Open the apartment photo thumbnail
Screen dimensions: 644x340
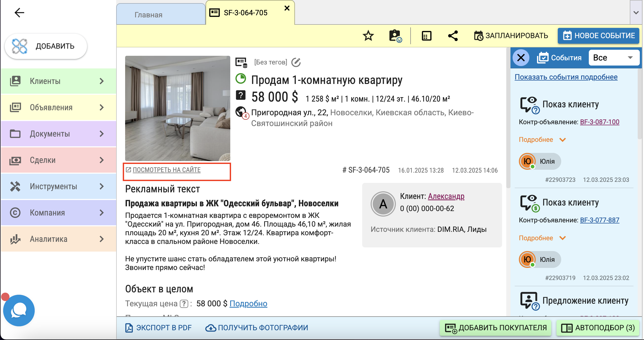click(x=178, y=108)
